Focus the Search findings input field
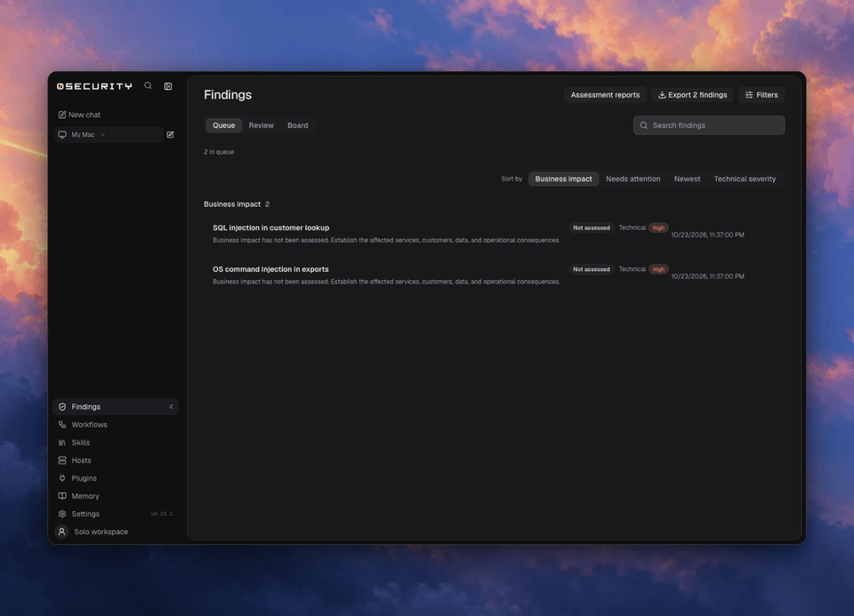 709,125
